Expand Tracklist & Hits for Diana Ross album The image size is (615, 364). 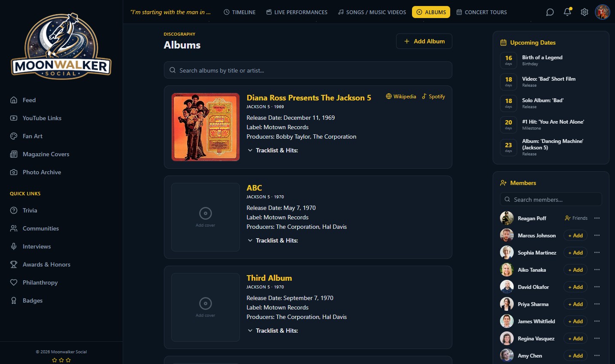(x=273, y=150)
